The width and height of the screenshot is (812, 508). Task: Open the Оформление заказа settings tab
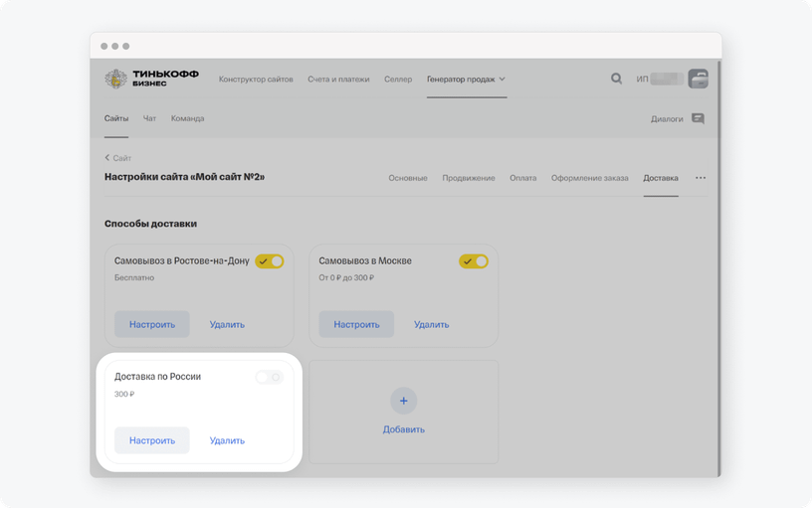pos(590,178)
